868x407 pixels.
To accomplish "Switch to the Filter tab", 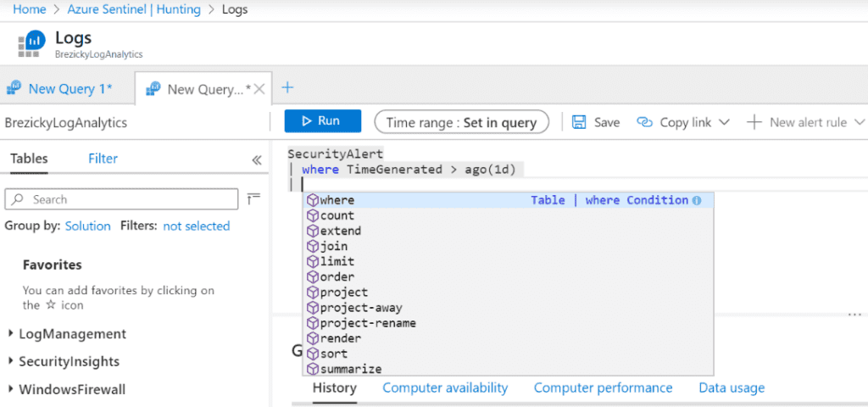I will click(103, 159).
